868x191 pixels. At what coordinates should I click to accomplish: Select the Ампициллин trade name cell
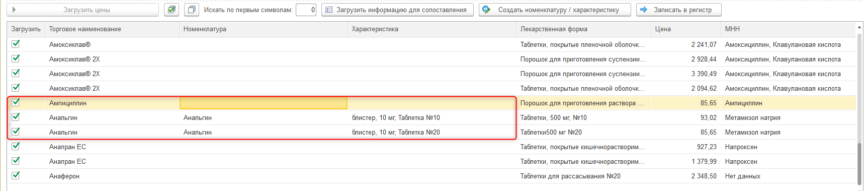coord(112,103)
